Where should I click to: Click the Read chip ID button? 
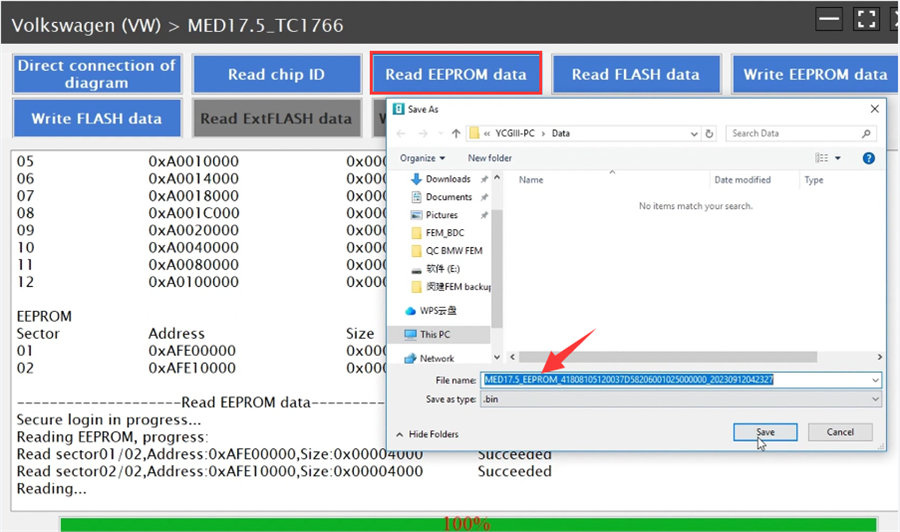[x=277, y=74]
